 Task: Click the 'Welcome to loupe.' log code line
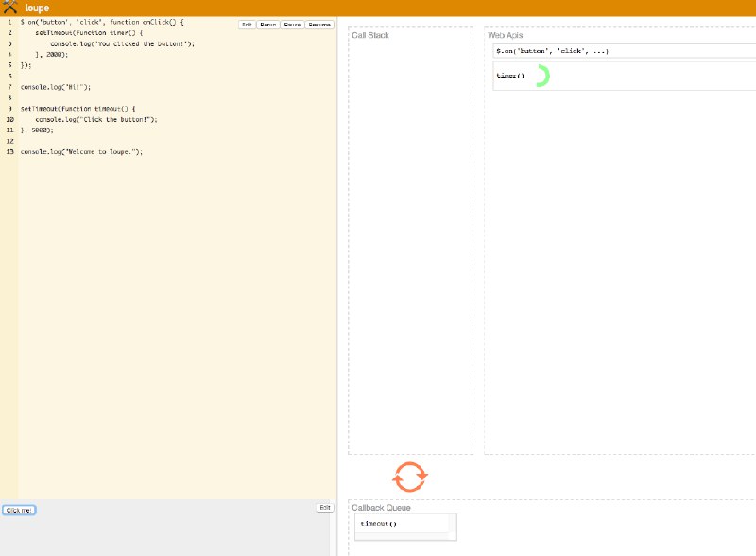click(81, 152)
